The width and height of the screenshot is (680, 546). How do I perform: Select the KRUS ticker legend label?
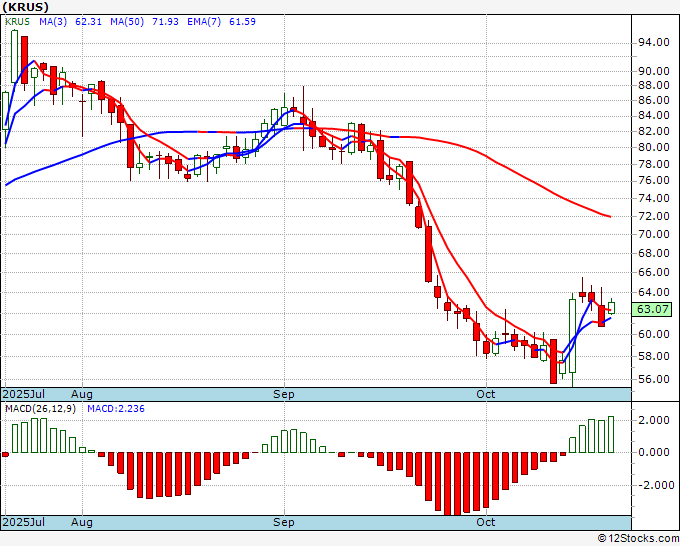(19, 21)
